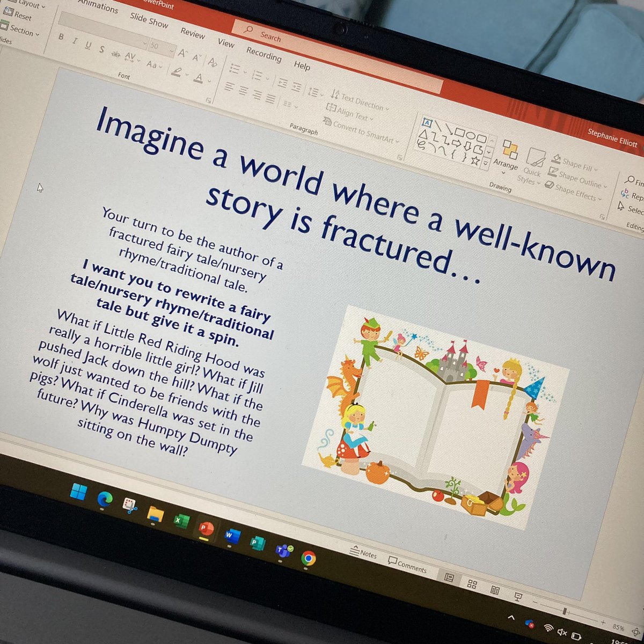Viewport: 644px width, 644px height.
Task: Toggle Text Shadow button
Action: pos(101,49)
